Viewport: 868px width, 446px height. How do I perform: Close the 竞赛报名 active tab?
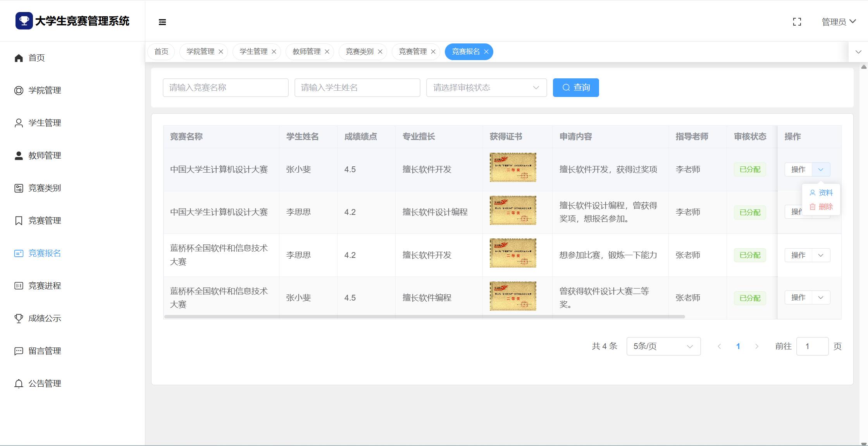click(486, 52)
